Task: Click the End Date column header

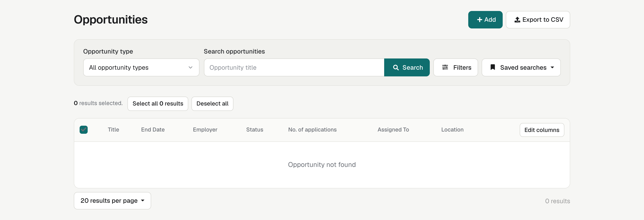Action: pyautogui.click(x=153, y=129)
